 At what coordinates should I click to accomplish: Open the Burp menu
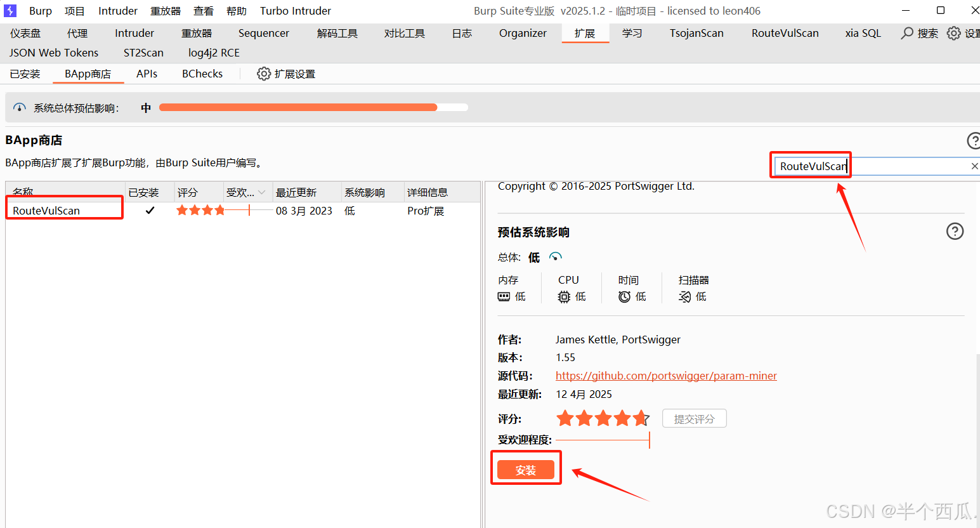click(x=41, y=11)
